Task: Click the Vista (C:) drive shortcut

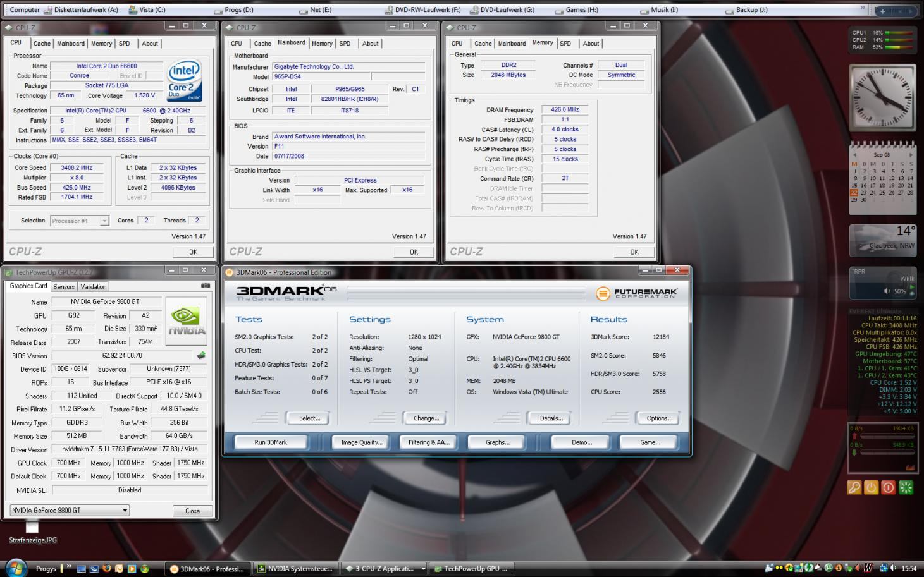Action: (x=147, y=9)
